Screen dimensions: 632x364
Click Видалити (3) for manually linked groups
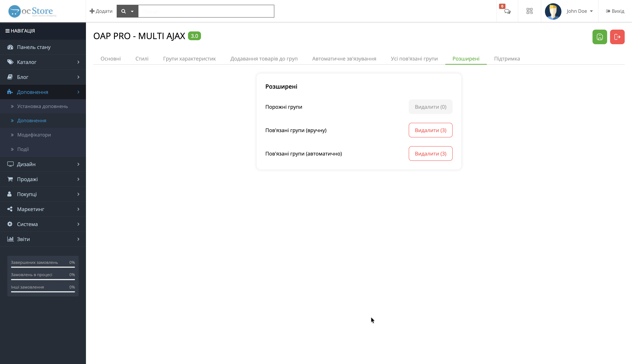tap(430, 130)
